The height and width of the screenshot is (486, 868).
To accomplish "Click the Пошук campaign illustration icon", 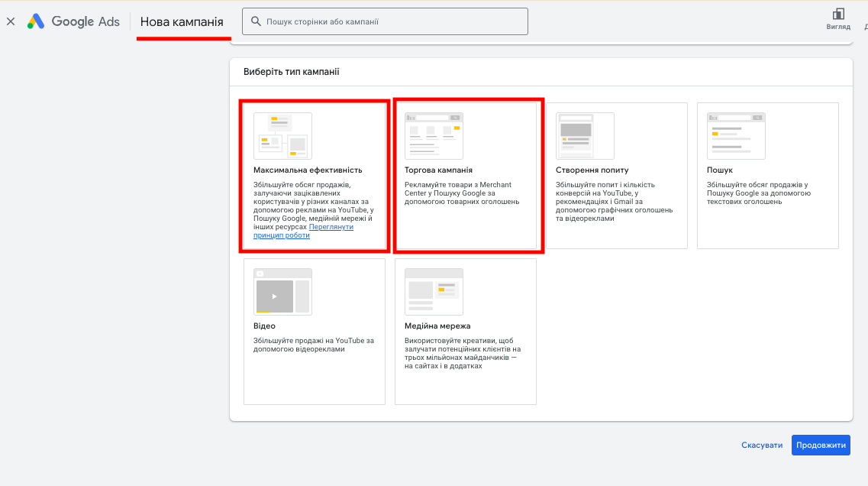I will 736,136.
